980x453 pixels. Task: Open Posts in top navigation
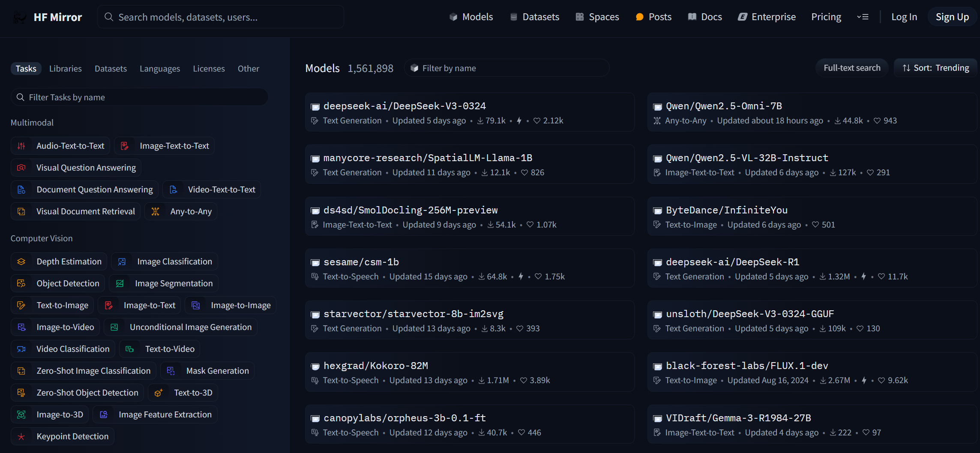tap(653, 17)
